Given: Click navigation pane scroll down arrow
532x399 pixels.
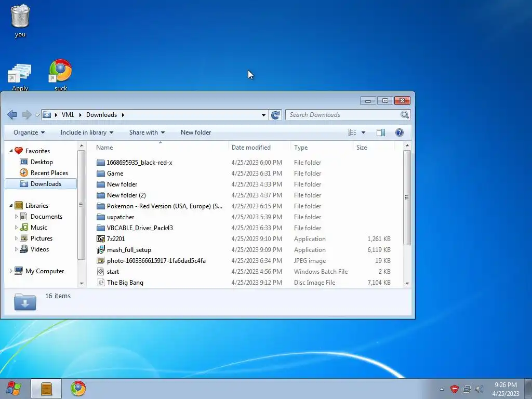Looking at the screenshot, I should (x=82, y=283).
